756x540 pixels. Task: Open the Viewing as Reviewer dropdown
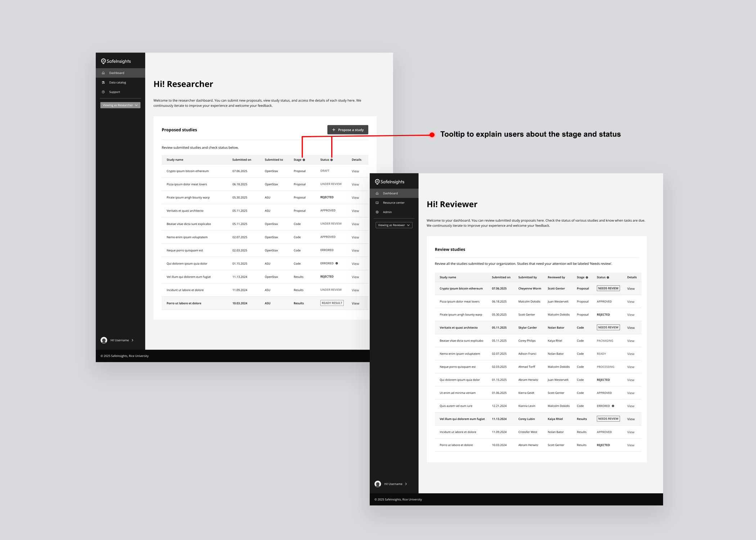pos(394,225)
